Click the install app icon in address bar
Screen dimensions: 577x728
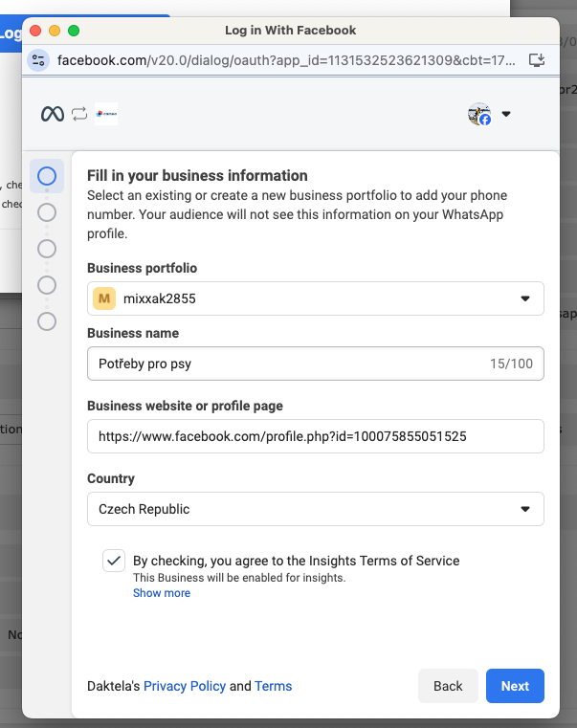(x=537, y=59)
